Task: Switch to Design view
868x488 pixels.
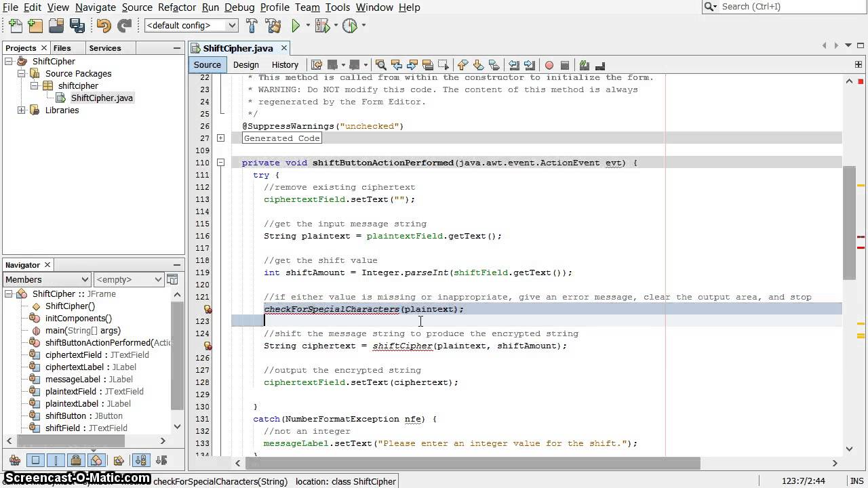Action: tap(246, 64)
